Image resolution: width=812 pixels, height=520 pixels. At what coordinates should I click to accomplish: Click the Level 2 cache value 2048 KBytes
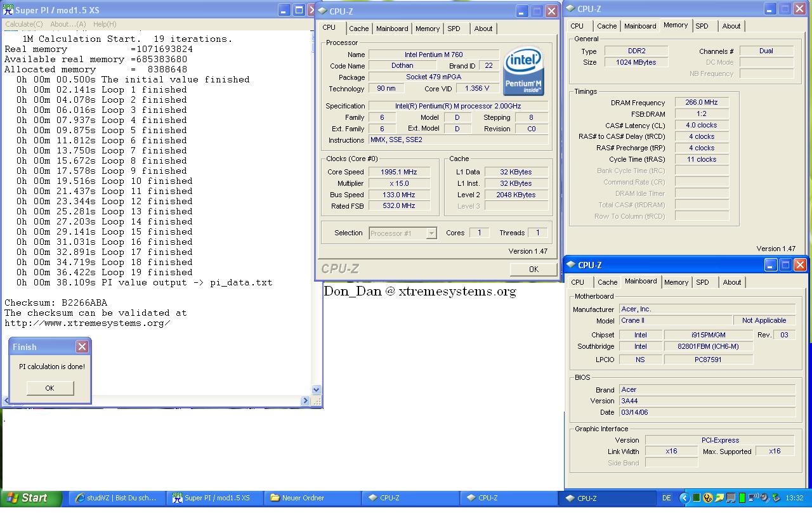pos(516,195)
